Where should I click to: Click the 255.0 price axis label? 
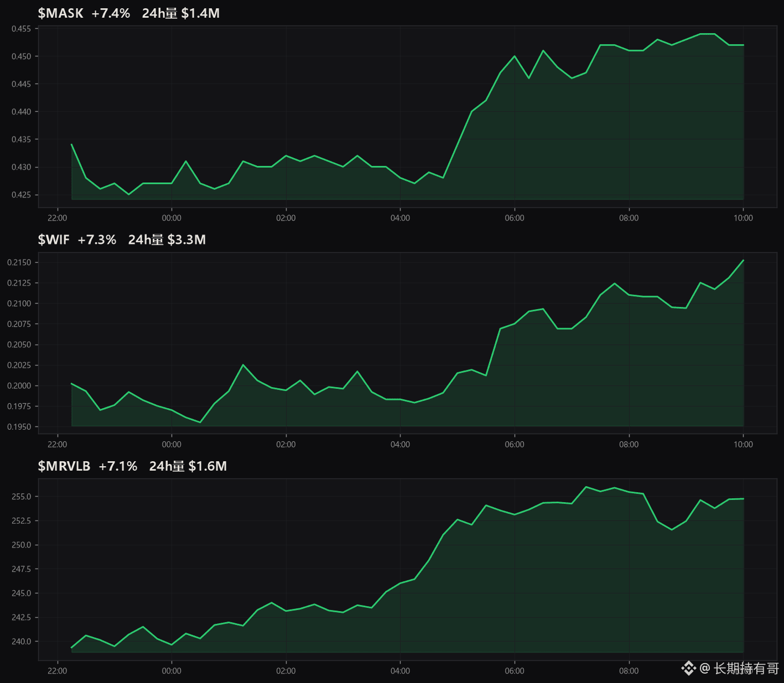[x=21, y=497]
